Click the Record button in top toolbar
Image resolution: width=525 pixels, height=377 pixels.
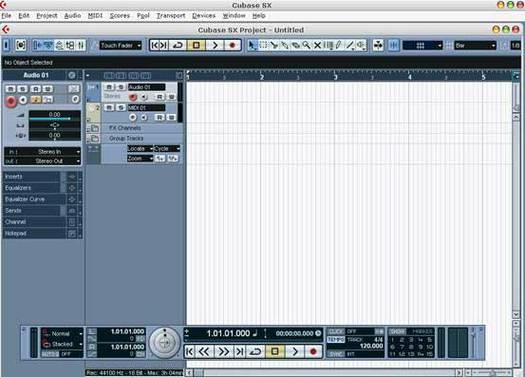[232, 45]
